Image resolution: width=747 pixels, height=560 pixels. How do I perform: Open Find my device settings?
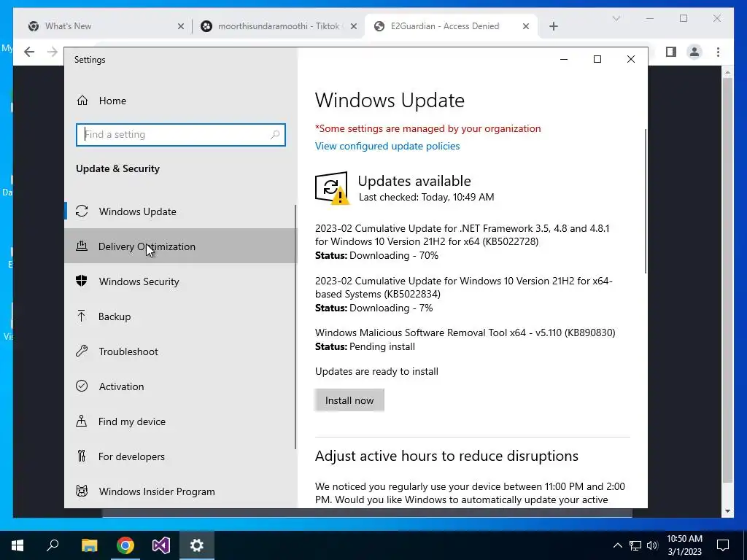(180, 421)
